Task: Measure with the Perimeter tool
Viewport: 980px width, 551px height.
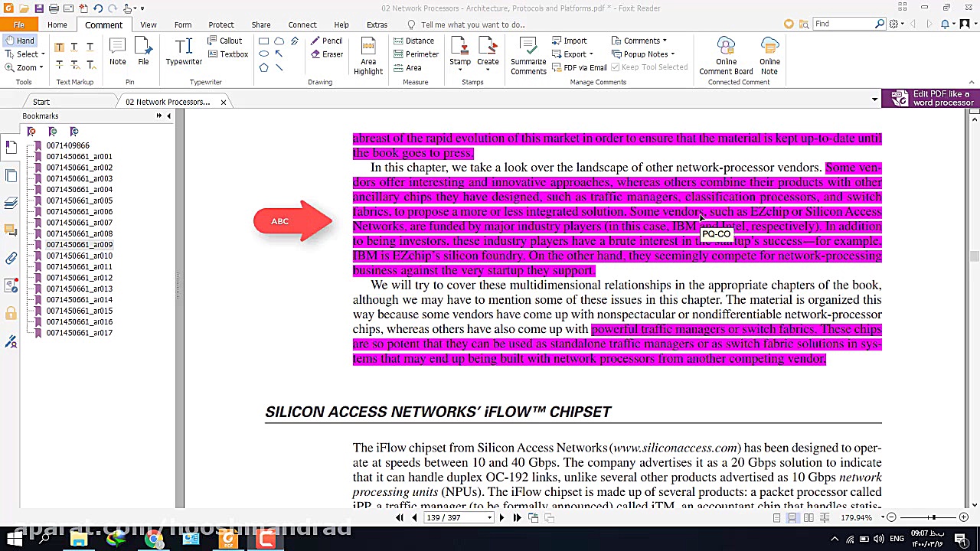Action: (416, 54)
